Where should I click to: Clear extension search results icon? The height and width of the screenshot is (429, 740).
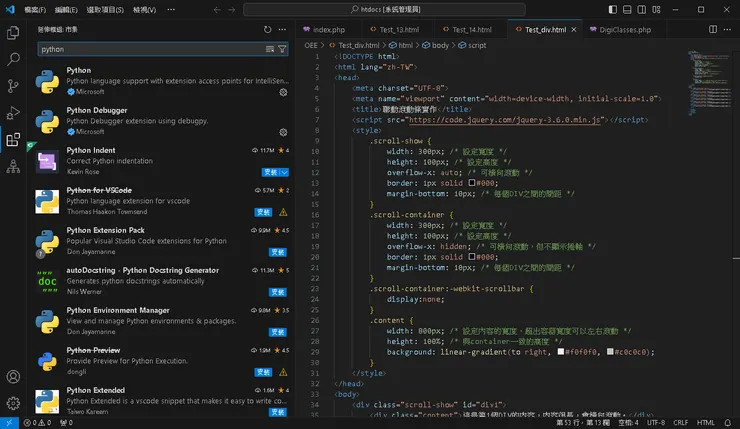(x=270, y=48)
